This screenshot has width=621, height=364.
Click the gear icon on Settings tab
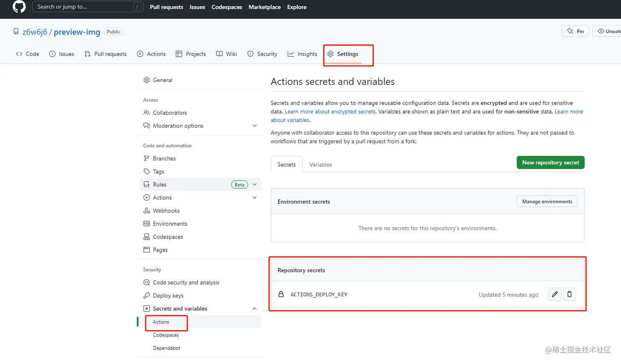coord(331,54)
